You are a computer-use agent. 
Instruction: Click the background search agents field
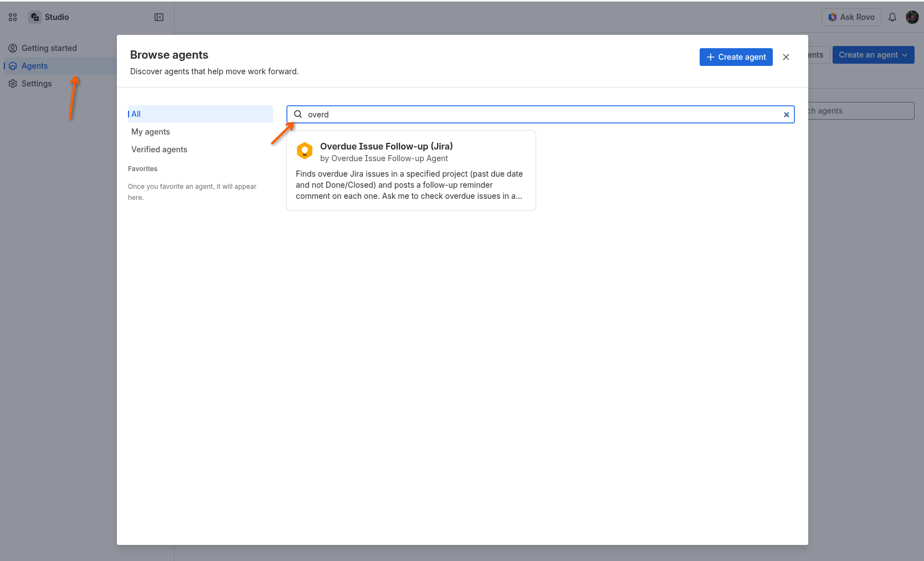[x=860, y=111]
